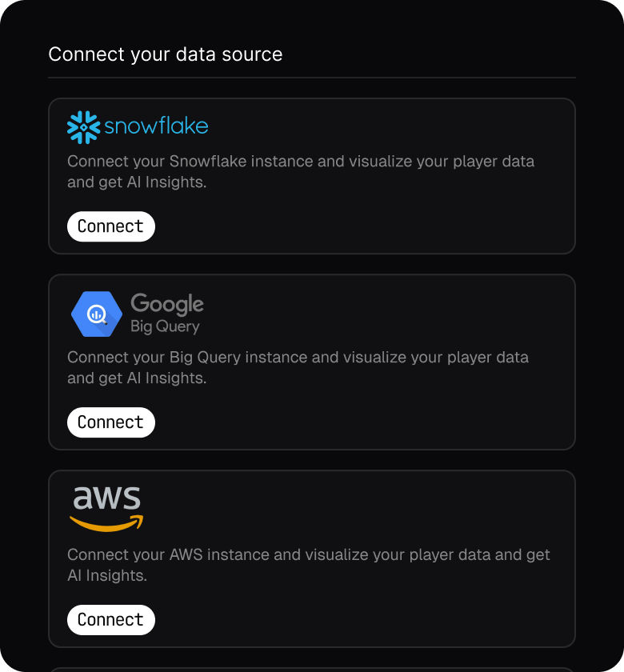Click the blue Big Query hexagon icon

click(96, 314)
